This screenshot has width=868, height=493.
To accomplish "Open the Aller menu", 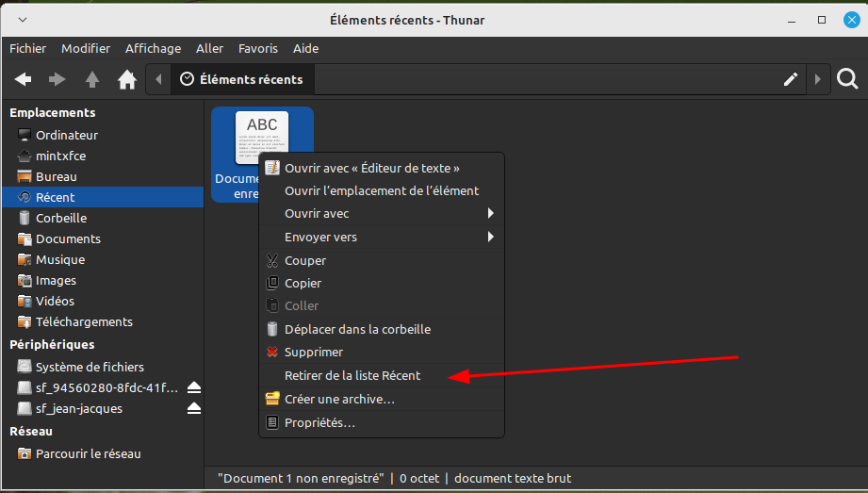I will pos(209,49).
